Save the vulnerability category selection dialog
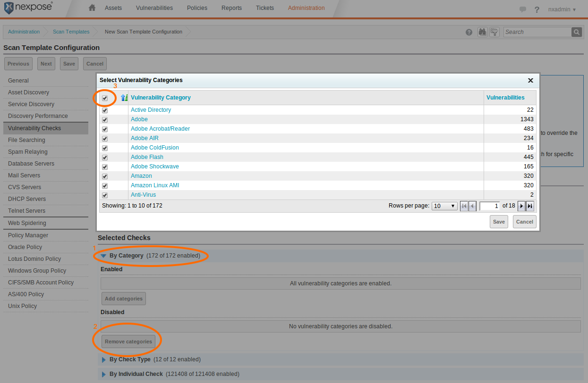 499,222
